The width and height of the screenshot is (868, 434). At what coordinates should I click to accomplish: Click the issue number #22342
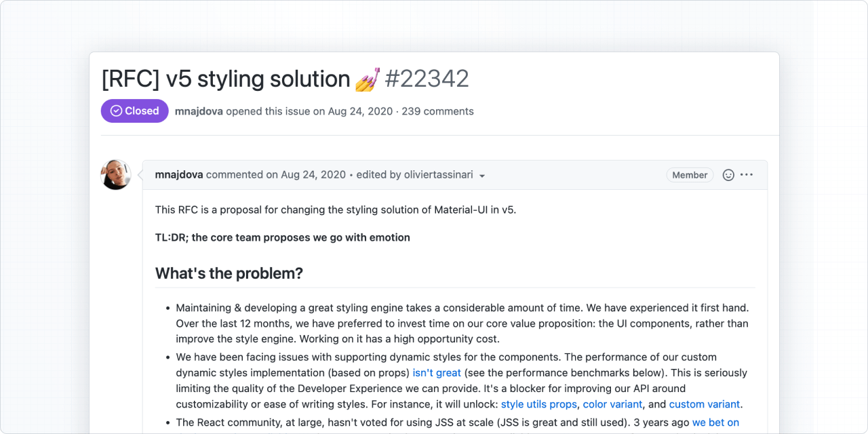tap(428, 79)
